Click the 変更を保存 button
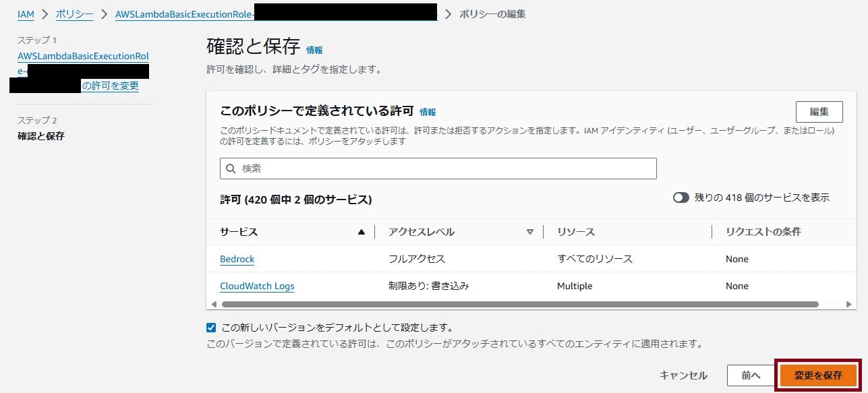Screen dimensions: 868x393 pos(818,375)
